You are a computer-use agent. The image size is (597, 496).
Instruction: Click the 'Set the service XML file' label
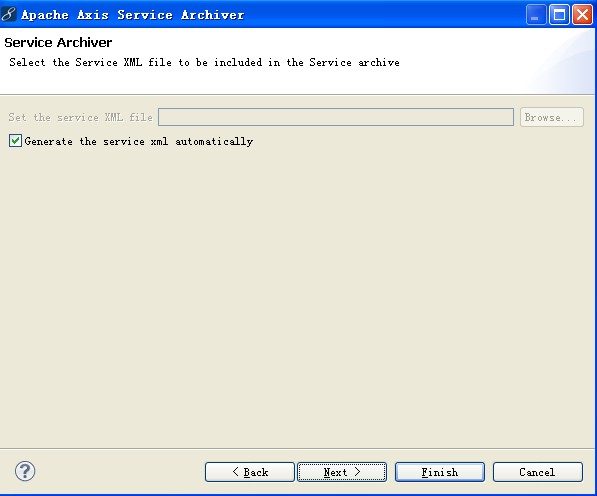pyautogui.click(x=80, y=117)
